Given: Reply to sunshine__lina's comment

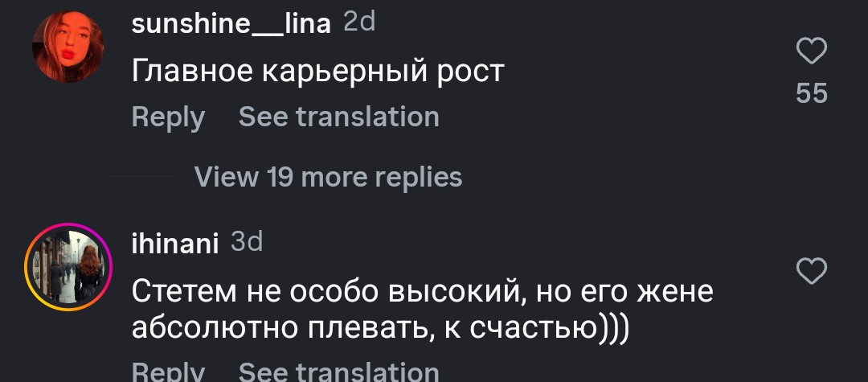Looking at the screenshot, I should click(168, 117).
